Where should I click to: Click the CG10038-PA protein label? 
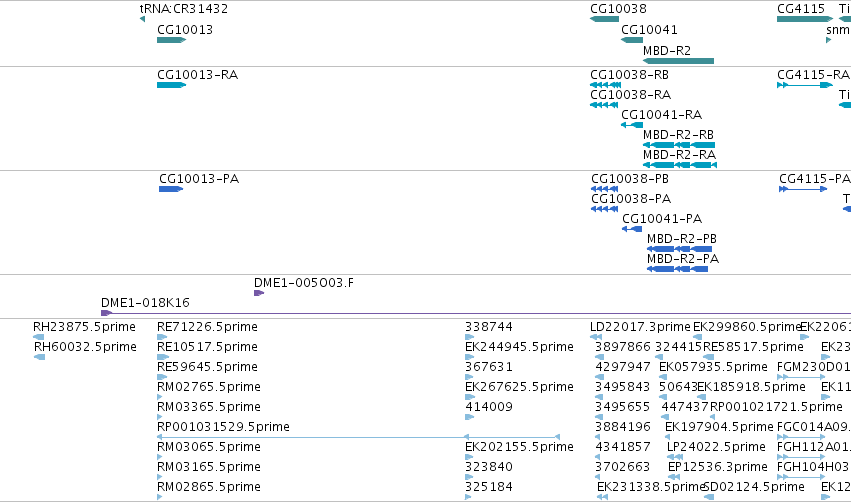pos(631,199)
